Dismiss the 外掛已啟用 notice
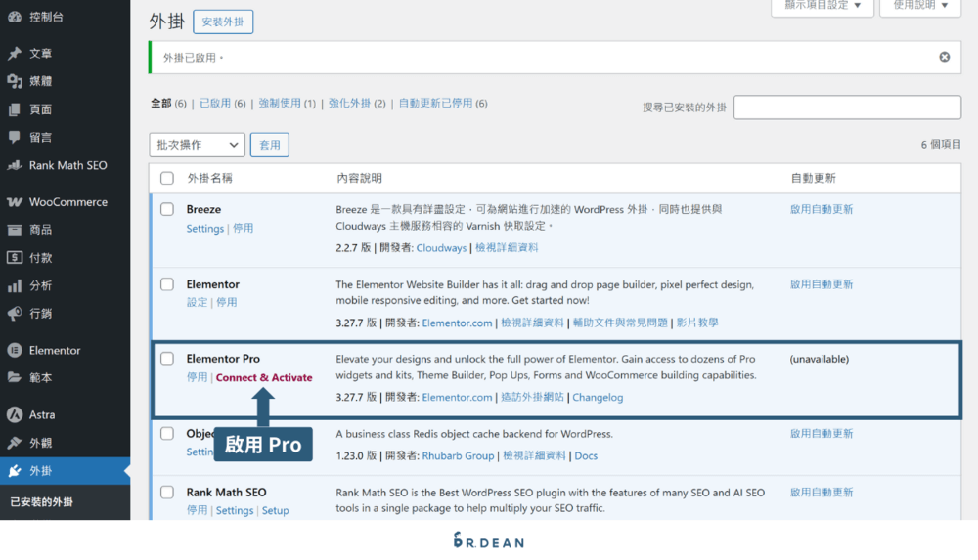Screen dimensions: 978x560 (945, 57)
